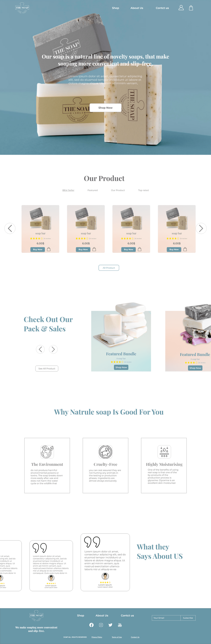The width and height of the screenshot is (211, 644).
Task: Select the BEst Seller tab
Action: [x=68, y=190]
